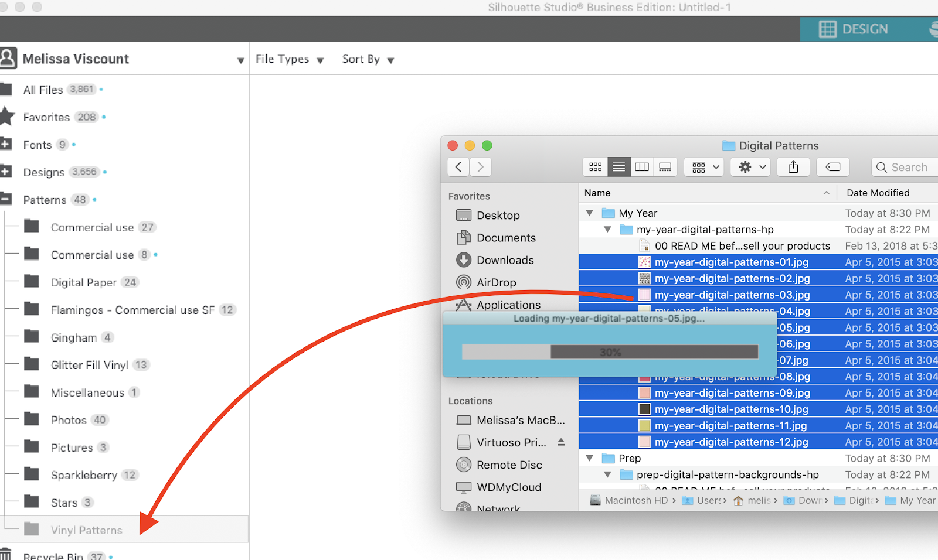
Task: Sort Finder list by Name column
Action: pos(708,193)
